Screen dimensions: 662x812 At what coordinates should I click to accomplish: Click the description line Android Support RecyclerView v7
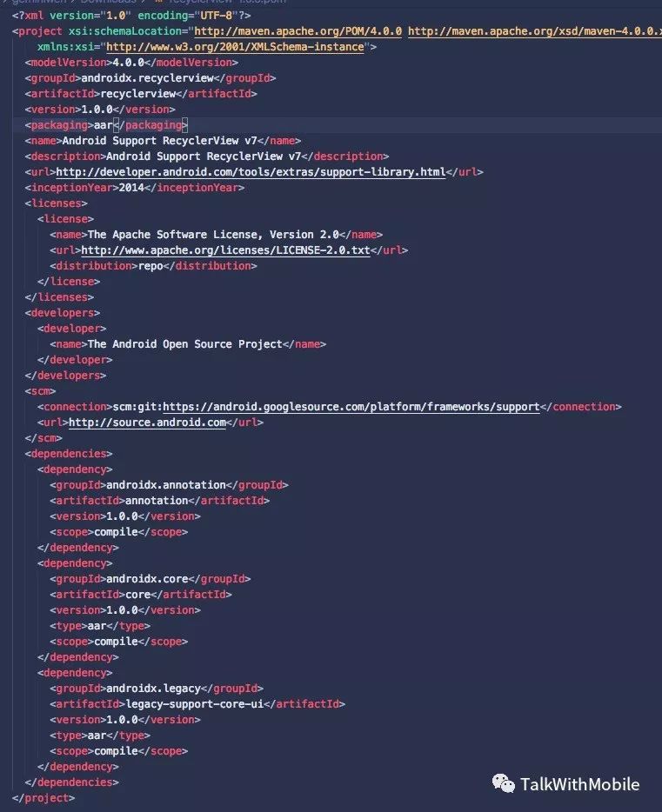pos(207,156)
